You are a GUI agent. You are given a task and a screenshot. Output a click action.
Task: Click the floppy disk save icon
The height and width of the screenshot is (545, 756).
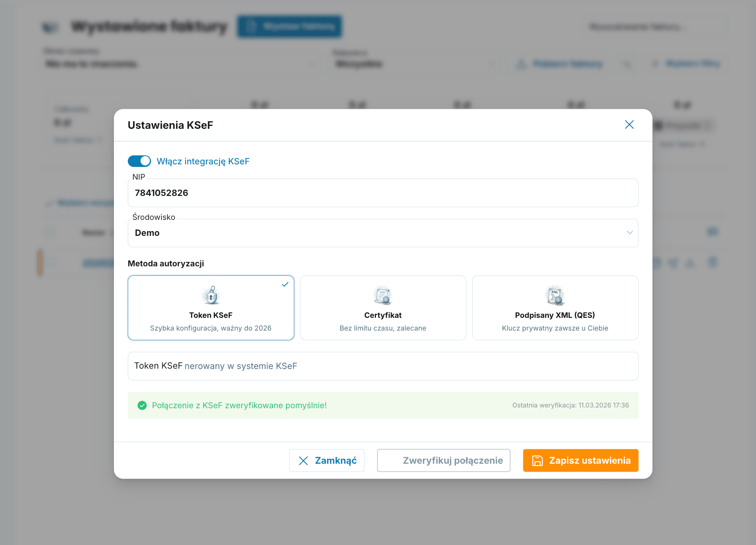click(537, 461)
